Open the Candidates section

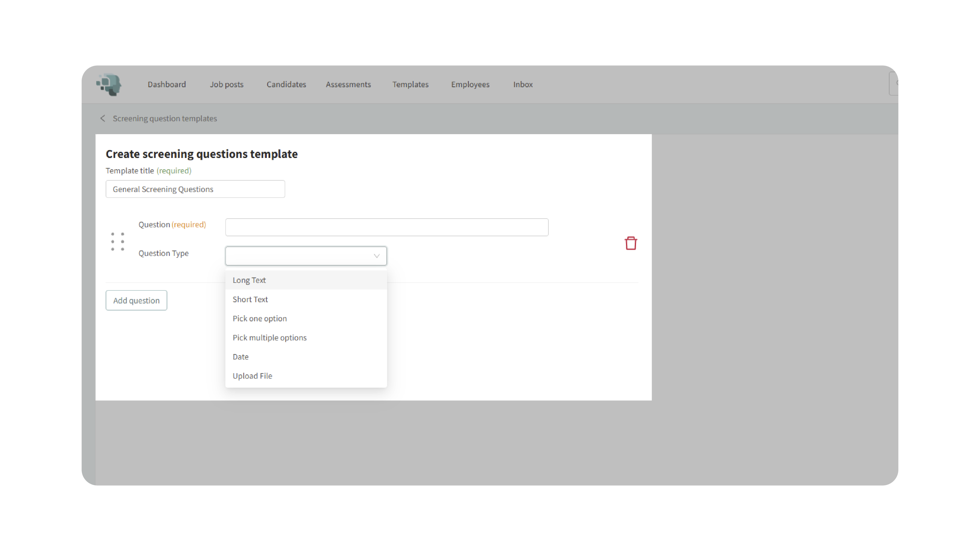pyautogui.click(x=286, y=84)
